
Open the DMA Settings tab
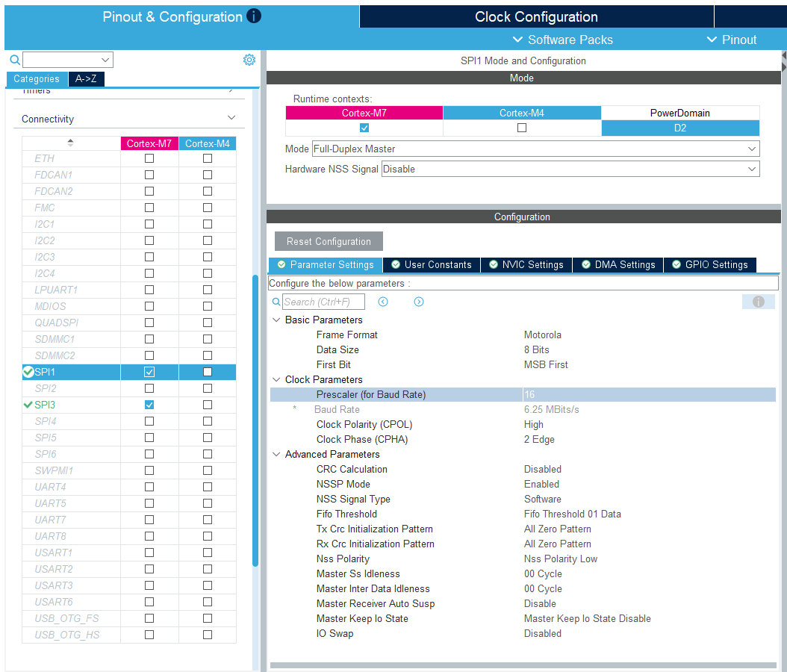click(618, 264)
